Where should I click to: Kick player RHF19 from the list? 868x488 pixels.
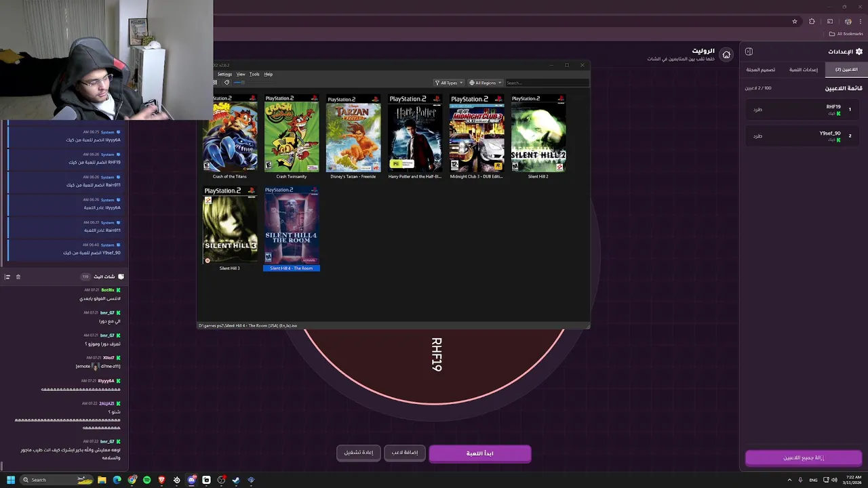tap(757, 109)
